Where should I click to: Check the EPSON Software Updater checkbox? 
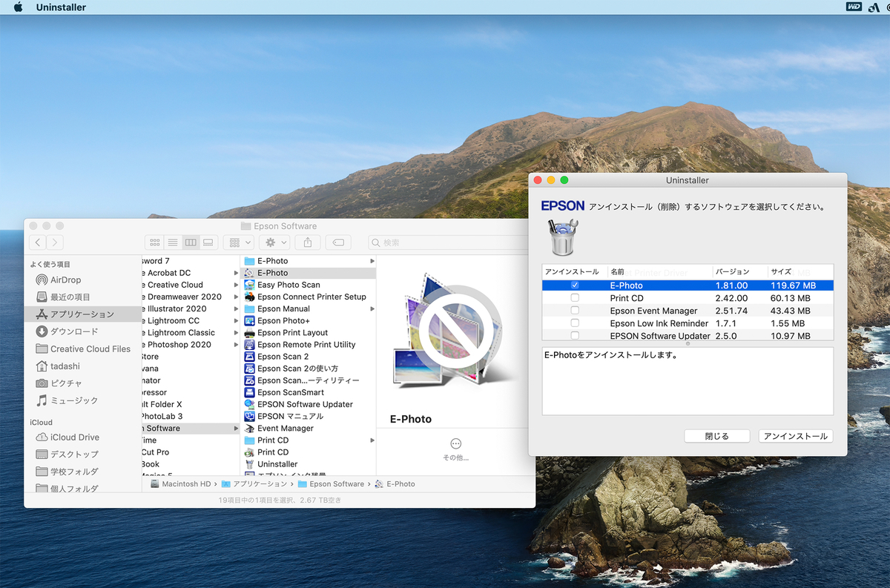click(575, 336)
